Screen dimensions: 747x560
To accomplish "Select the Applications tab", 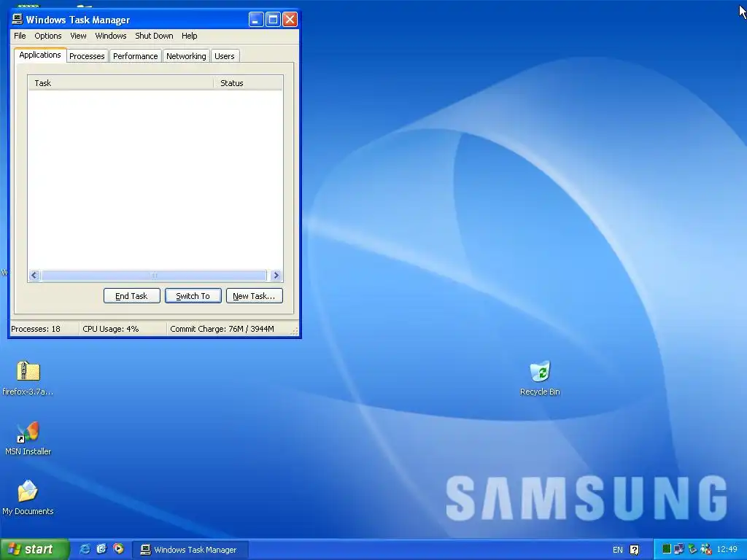I will point(40,55).
